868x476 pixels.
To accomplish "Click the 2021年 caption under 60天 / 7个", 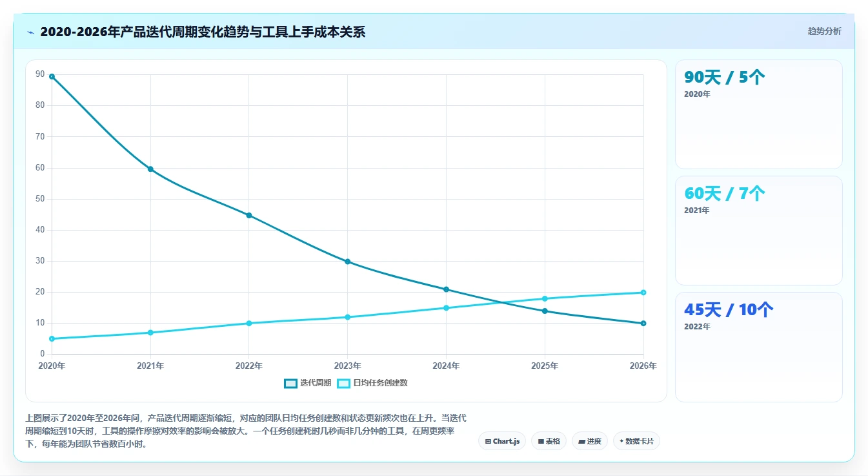I will [697, 211].
